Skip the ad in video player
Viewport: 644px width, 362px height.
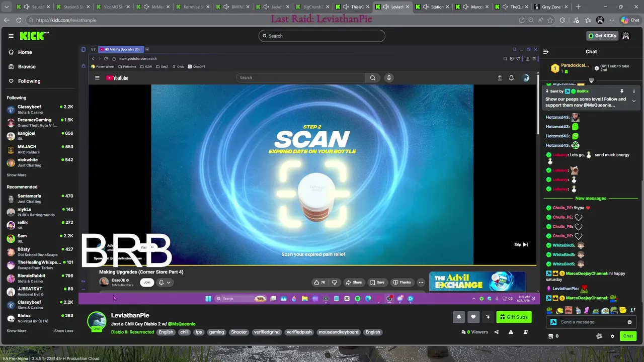[521, 244]
